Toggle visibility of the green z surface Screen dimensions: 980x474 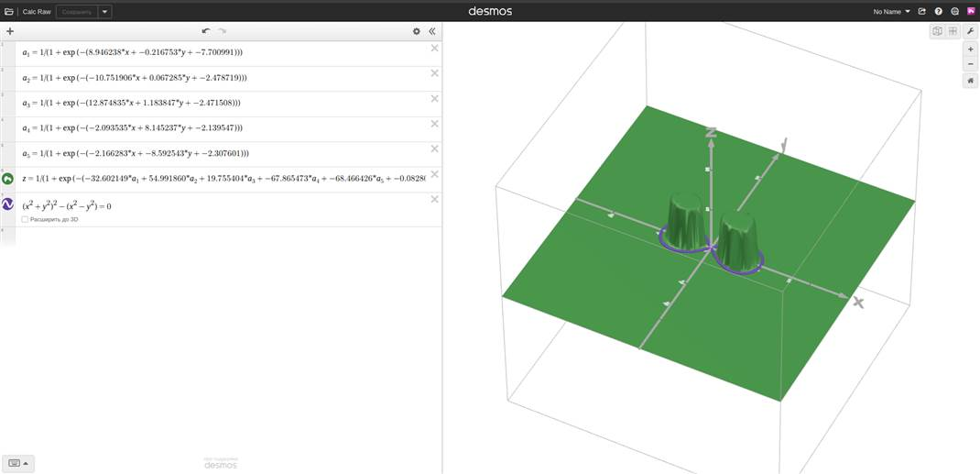click(7, 179)
